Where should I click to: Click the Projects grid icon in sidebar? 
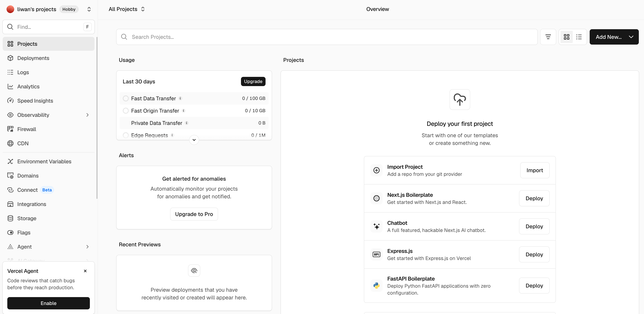coord(10,44)
